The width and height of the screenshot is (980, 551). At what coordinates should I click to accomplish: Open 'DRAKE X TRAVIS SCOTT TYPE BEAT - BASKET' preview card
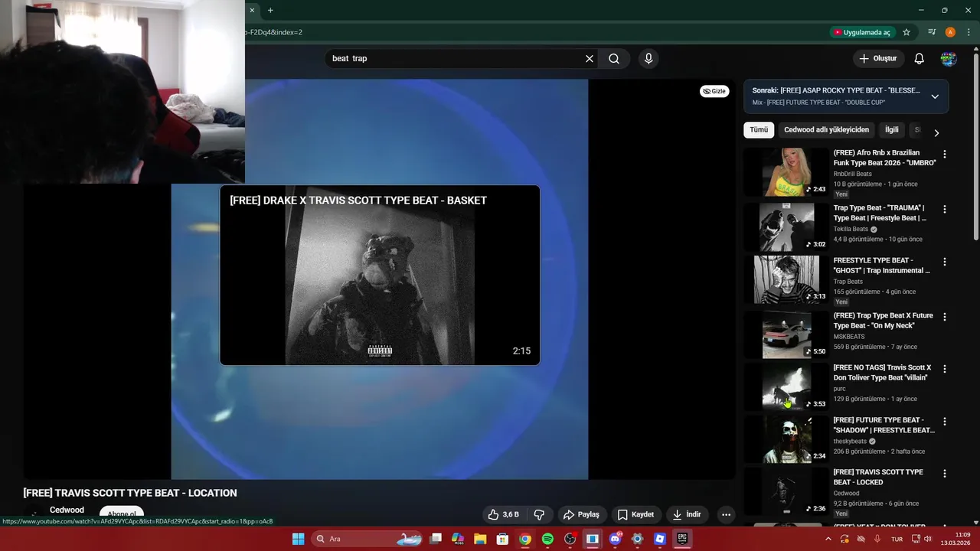coord(380,275)
